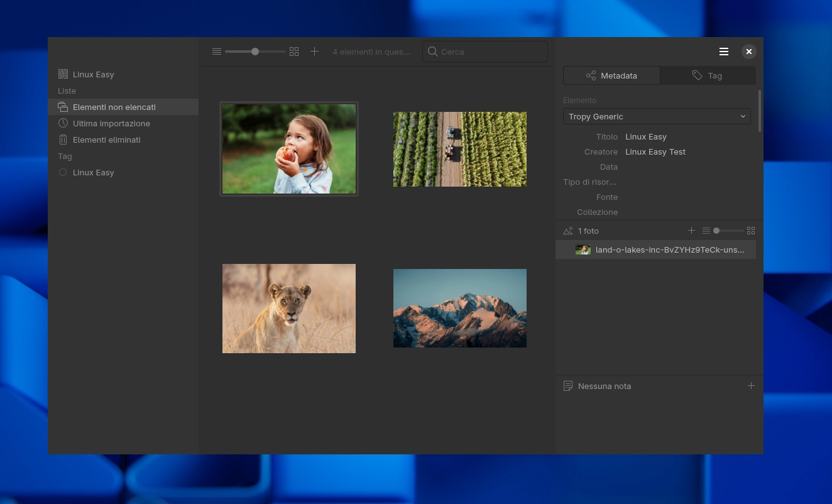The height and width of the screenshot is (504, 832).
Task: Add a photo with the photo panel plus
Action: point(691,231)
